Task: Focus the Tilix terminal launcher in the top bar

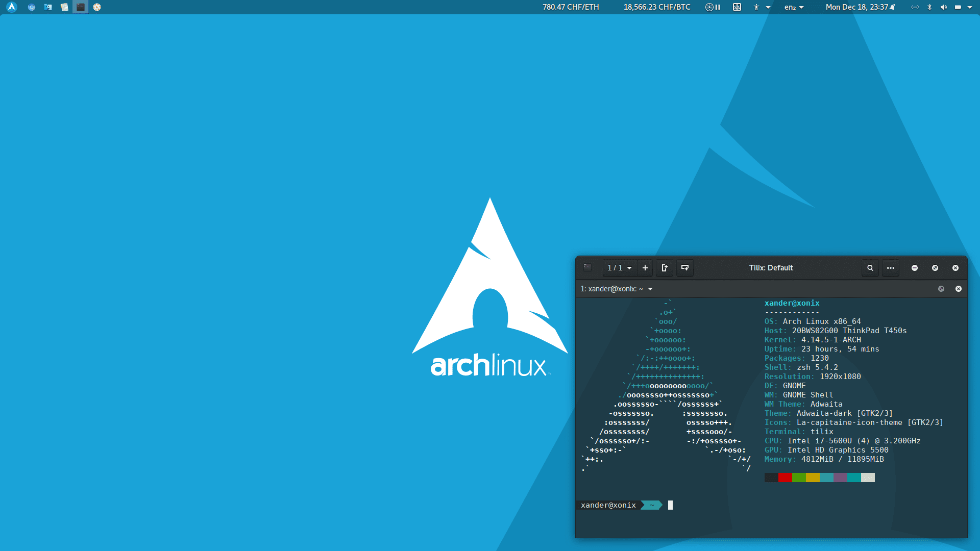Action: pos(81,7)
